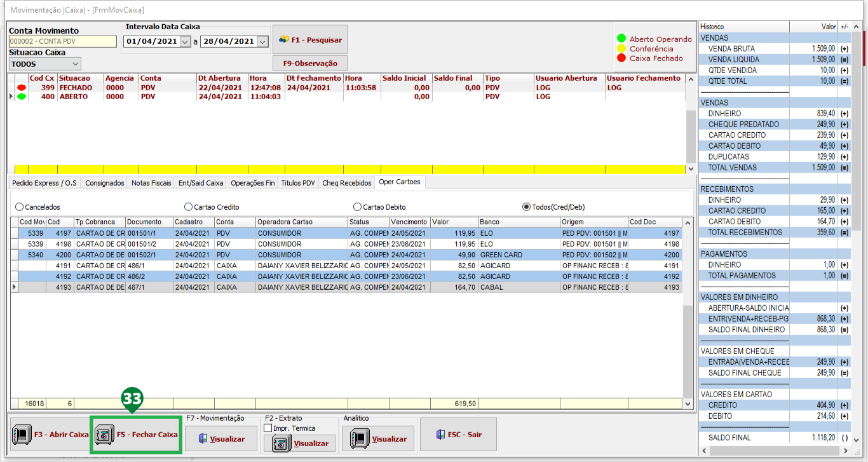The image size is (868, 462).
Task: Click the Historico panel scroll-down arrow
Action: (857, 440)
